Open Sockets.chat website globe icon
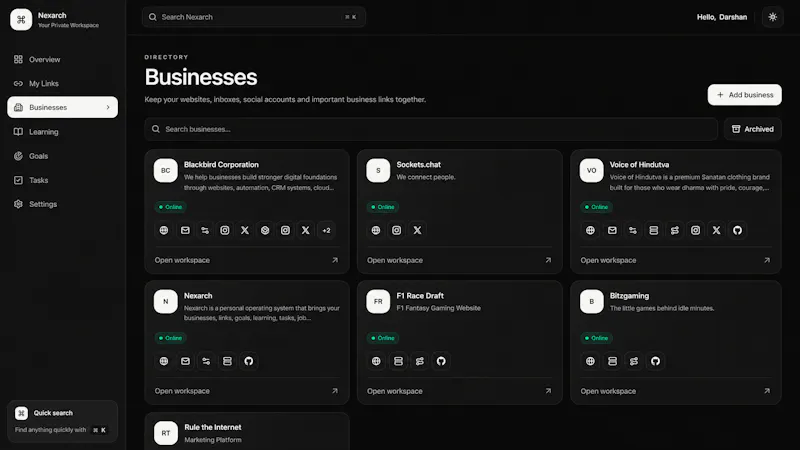 click(376, 230)
